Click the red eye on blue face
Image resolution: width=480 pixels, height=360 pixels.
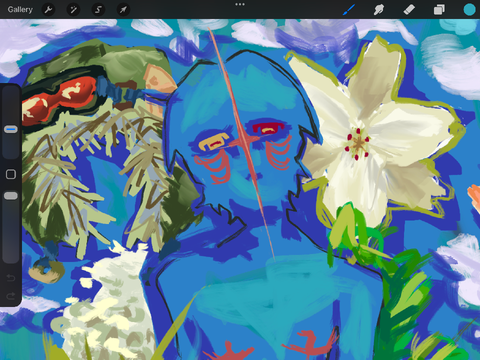pos(268,128)
